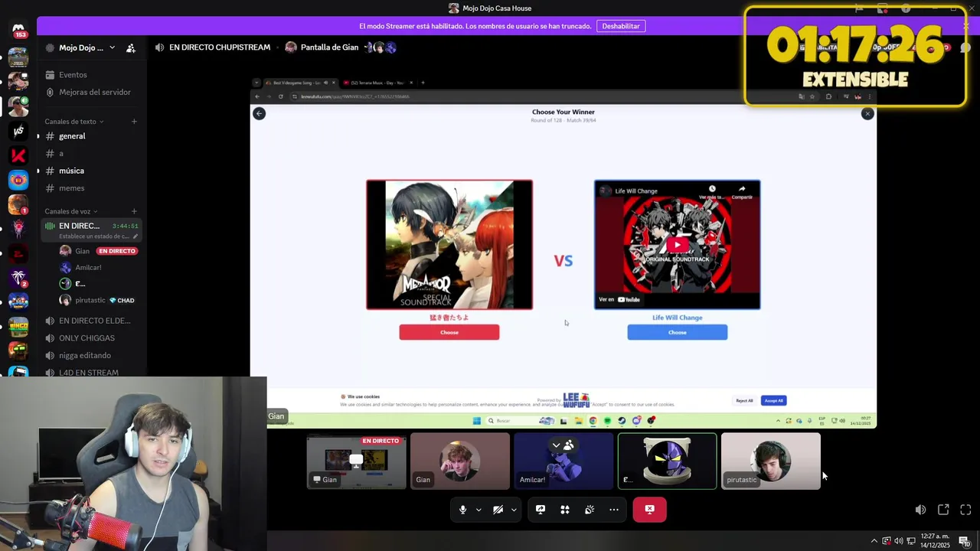The width and height of the screenshot is (980, 551).
Task: Click Choose under Life Will Change
Action: [x=677, y=332]
